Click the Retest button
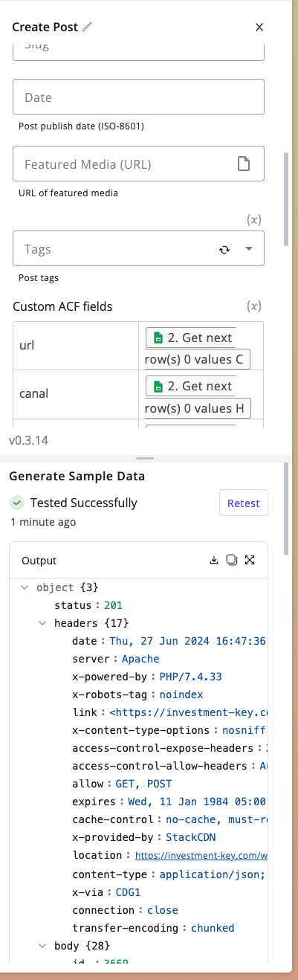The image size is (298, 980). point(244,503)
